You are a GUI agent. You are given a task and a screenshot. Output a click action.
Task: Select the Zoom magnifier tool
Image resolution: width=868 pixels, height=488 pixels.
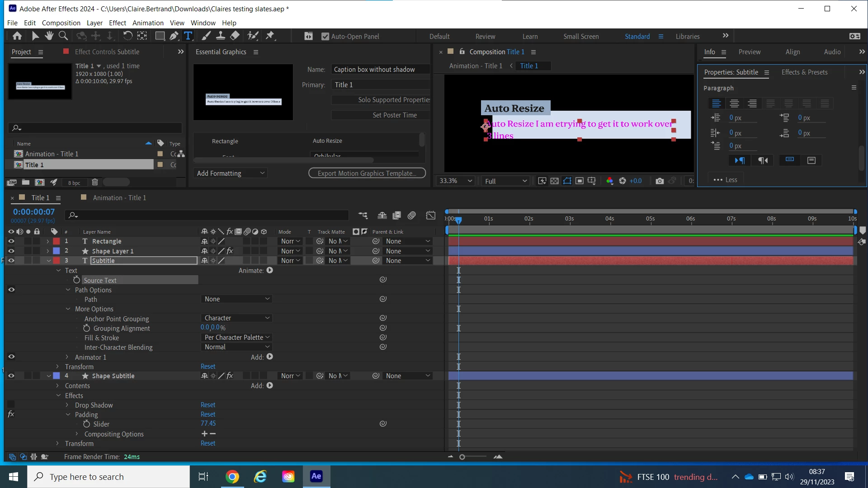63,36
